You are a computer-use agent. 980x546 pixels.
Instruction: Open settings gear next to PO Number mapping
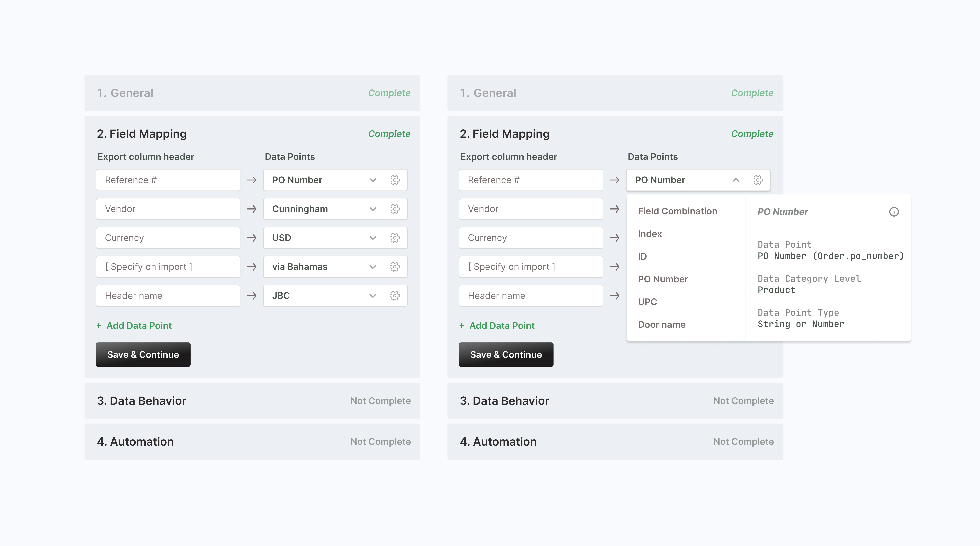point(395,180)
